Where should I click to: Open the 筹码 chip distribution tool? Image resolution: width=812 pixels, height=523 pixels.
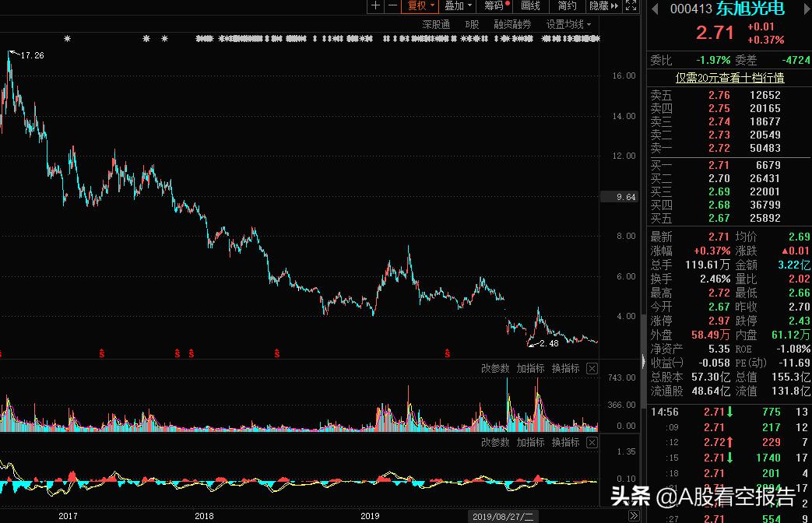coord(493,6)
